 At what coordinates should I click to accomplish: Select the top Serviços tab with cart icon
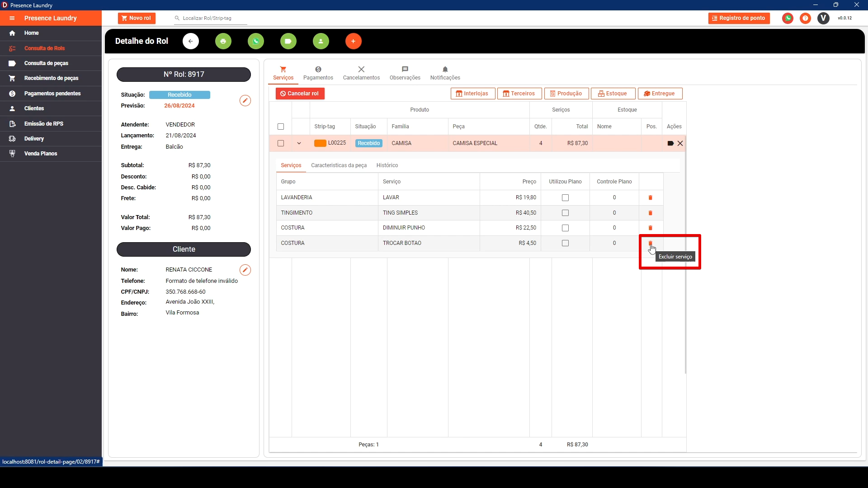283,73
